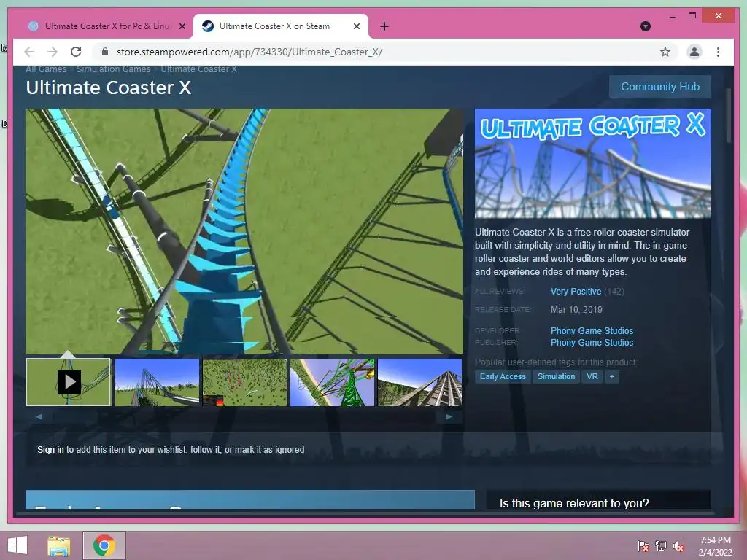Close the Ultimate Coaster X for Pc tab
The width and height of the screenshot is (747, 560).
182,26
